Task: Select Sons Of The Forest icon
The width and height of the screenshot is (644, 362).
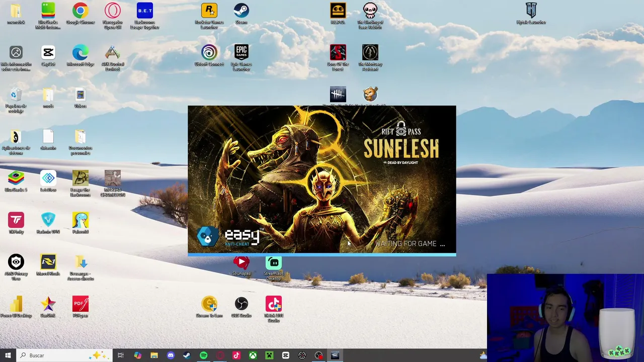Action: click(x=338, y=58)
